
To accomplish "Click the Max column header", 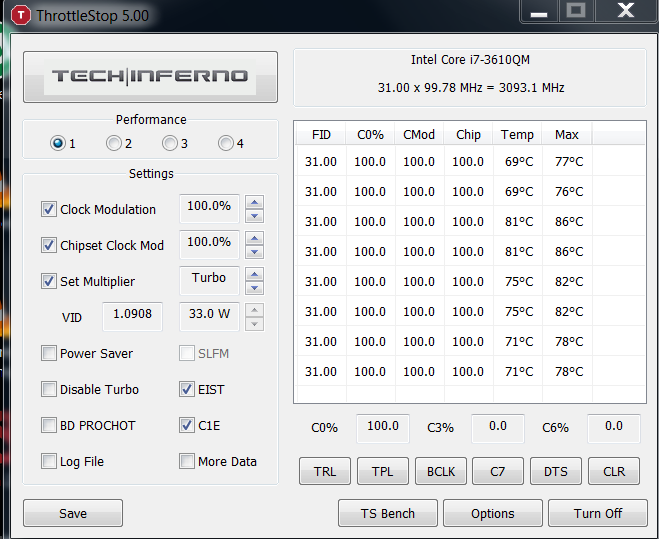I will click(567, 135).
